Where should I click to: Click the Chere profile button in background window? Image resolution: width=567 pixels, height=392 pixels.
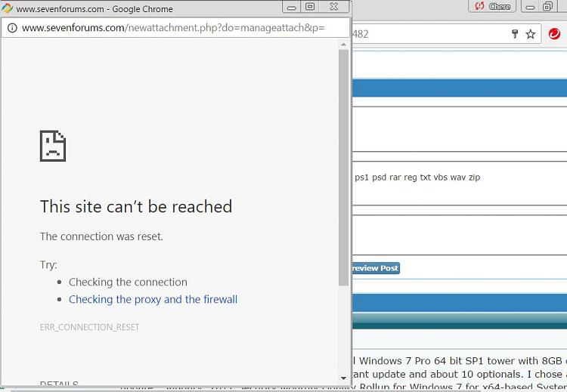492,6
